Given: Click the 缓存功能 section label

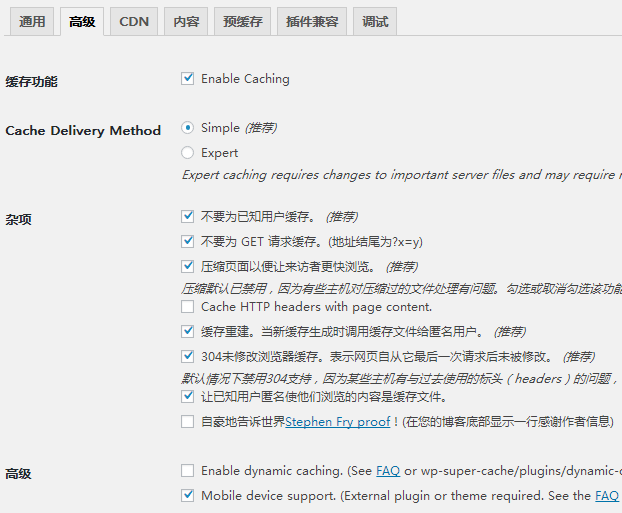Looking at the screenshot, I should pyautogui.click(x=31, y=82).
